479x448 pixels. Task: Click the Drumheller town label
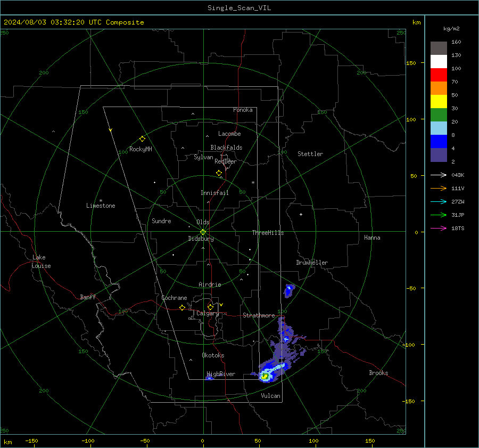click(x=312, y=263)
